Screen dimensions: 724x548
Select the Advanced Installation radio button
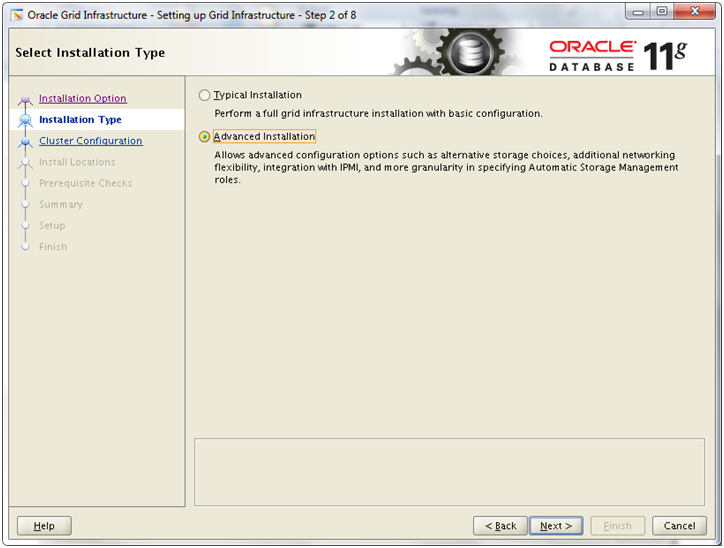(204, 137)
